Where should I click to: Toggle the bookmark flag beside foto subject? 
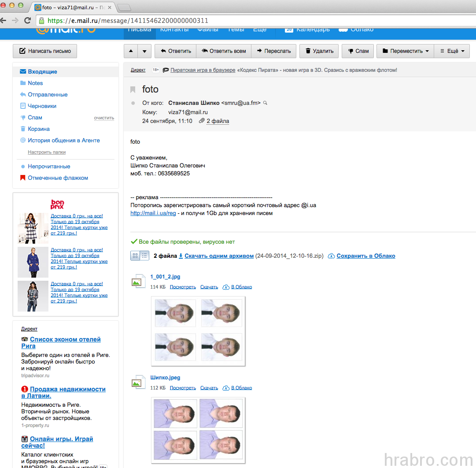tap(133, 89)
